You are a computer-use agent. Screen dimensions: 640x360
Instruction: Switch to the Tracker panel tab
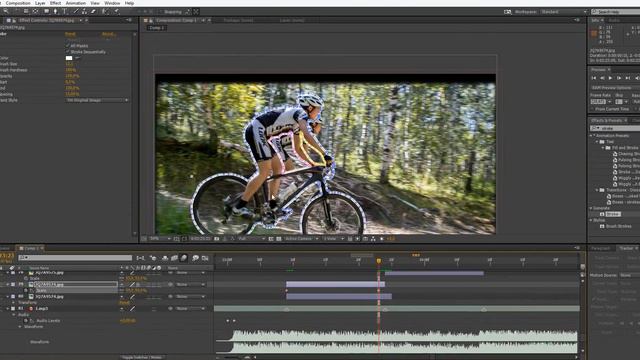(x=626, y=248)
